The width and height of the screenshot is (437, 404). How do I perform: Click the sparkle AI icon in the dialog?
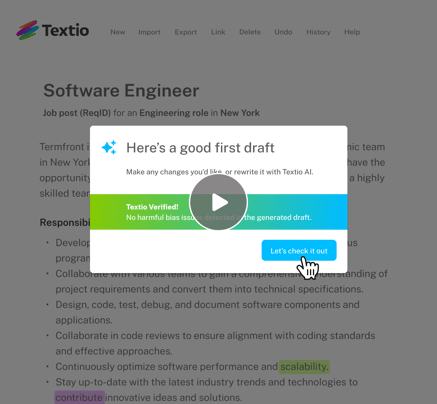coord(109,147)
